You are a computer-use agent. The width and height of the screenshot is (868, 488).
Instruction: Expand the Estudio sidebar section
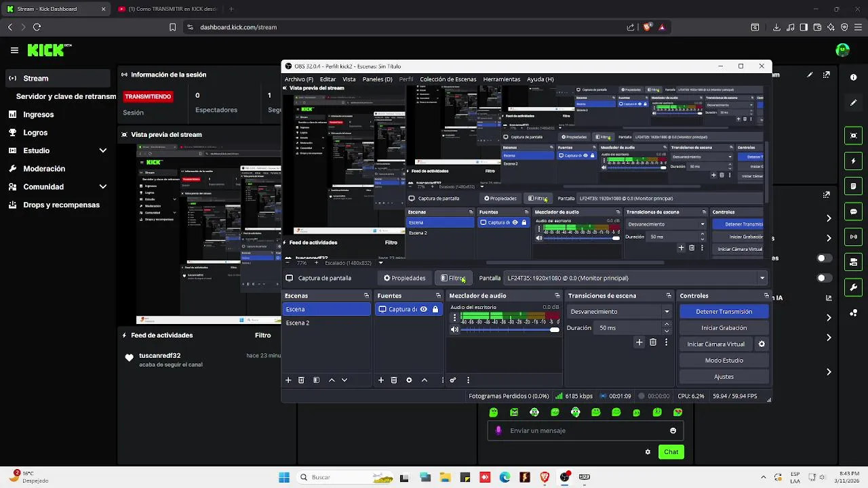pyautogui.click(x=103, y=150)
